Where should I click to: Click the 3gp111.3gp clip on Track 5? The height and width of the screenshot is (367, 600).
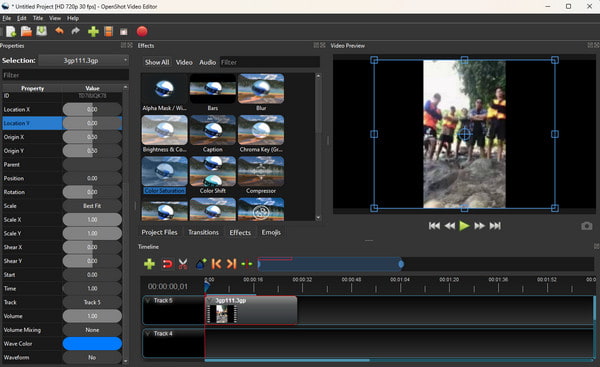pyautogui.click(x=251, y=310)
